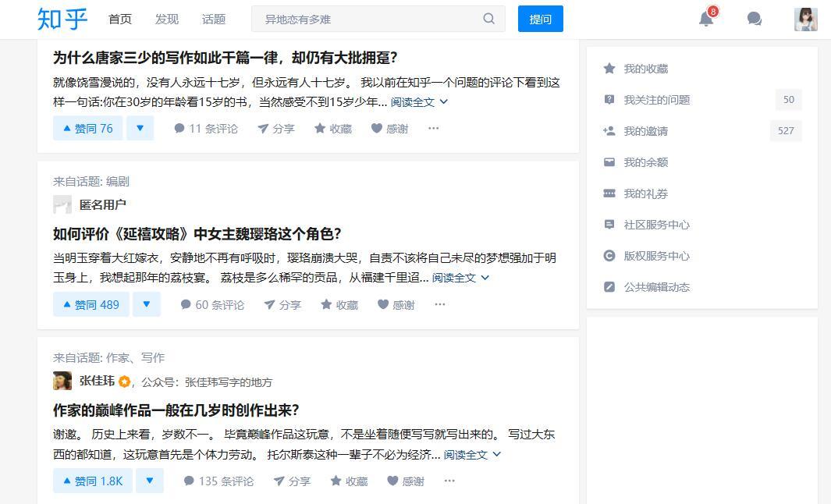This screenshot has width=831, height=504.
Task: Open private messages via the chat bubble icon
Action: [x=754, y=18]
